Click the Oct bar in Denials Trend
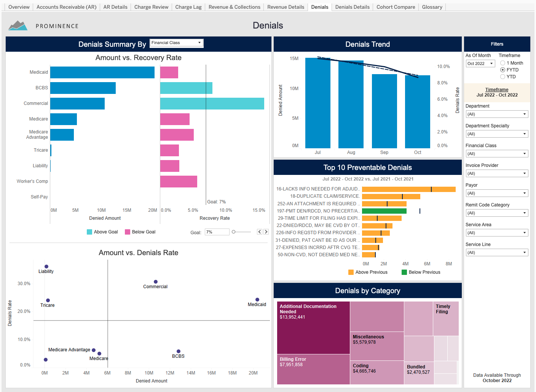Viewport: 536px width, 392px height. tap(418, 112)
